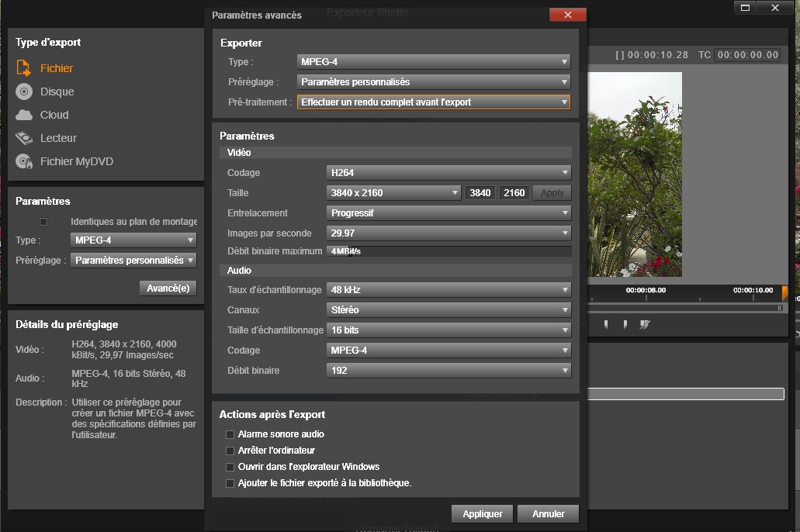Click the TC timecode field
This screenshot has height=532, width=800.
(x=748, y=54)
